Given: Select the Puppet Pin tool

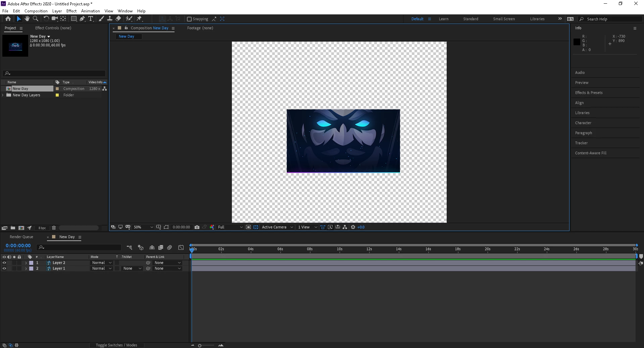Looking at the screenshot, I should tap(139, 19).
